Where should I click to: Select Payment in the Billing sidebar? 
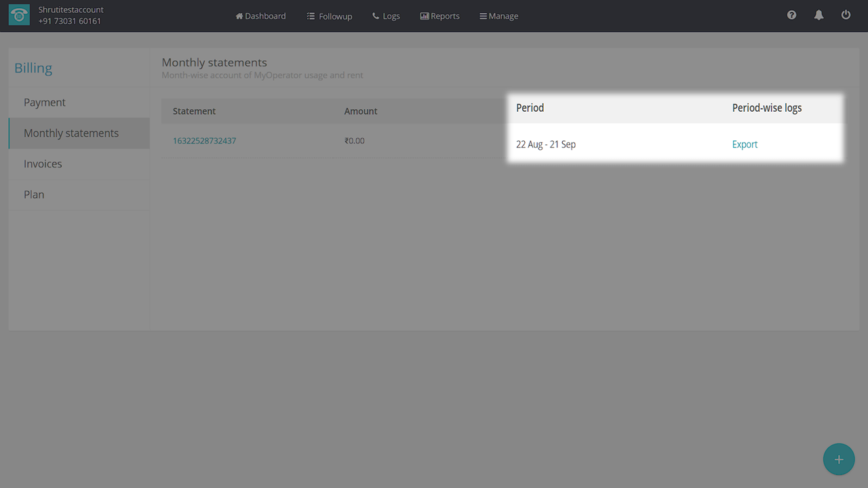click(x=45, y=102)
